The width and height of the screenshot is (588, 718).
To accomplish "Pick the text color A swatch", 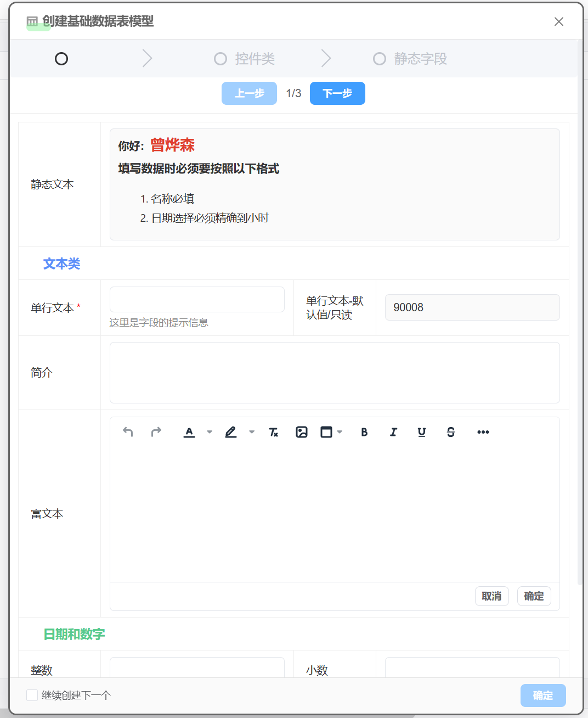I will coord(189,432).
